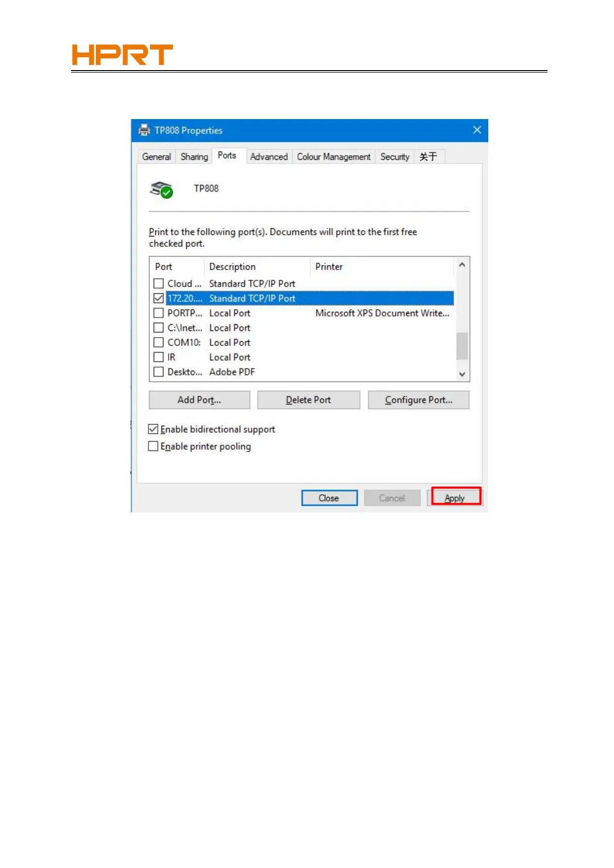
Task: Open the Security tab
Action: (x=394, y=157)
